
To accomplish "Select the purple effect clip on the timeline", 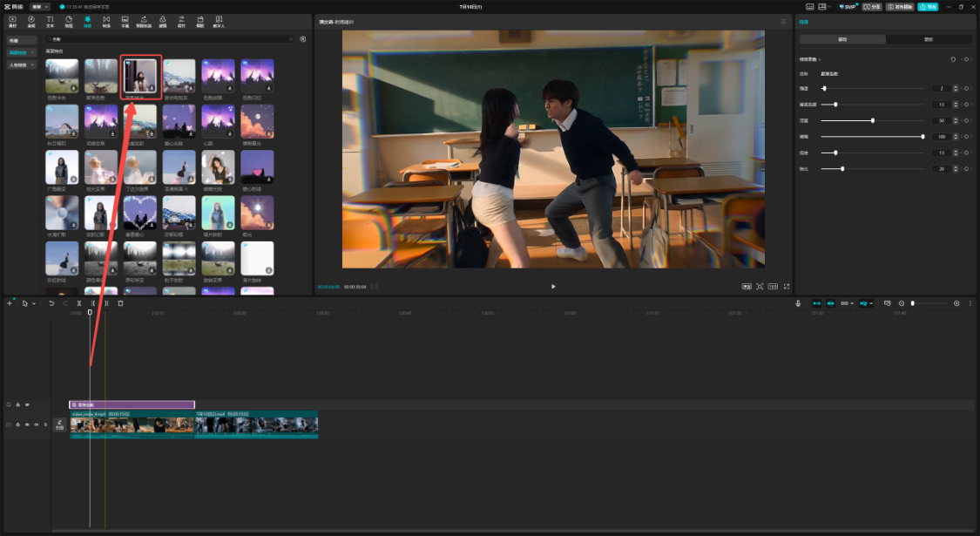I will click(x=132, y=404).
